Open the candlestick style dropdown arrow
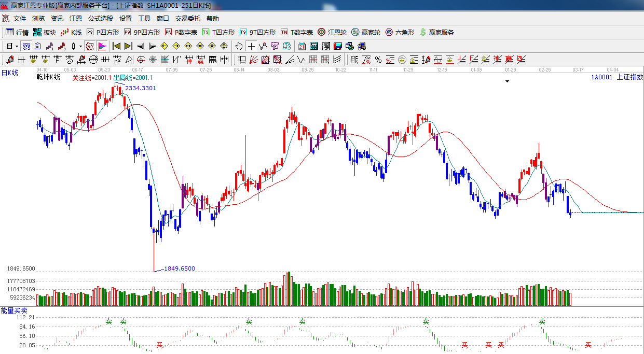This screenshot has height=354, width=644. click(80, 46)
